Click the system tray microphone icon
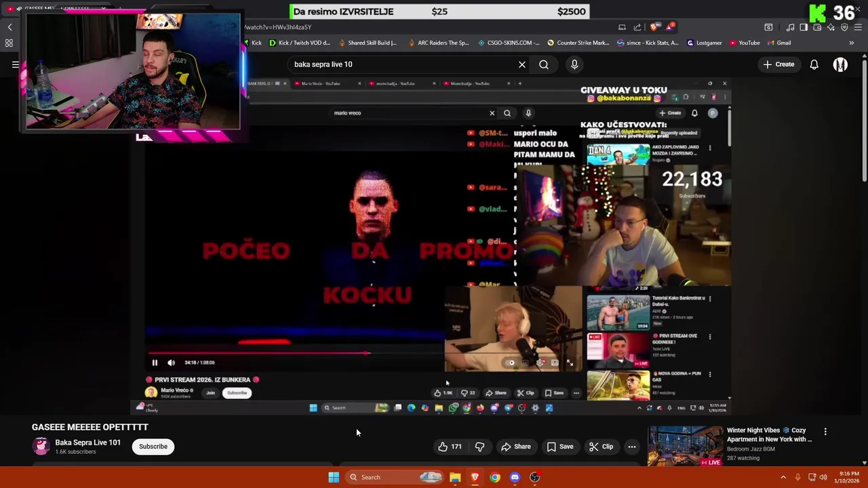Screen dimensions: 868x488 tap(797, 477)
